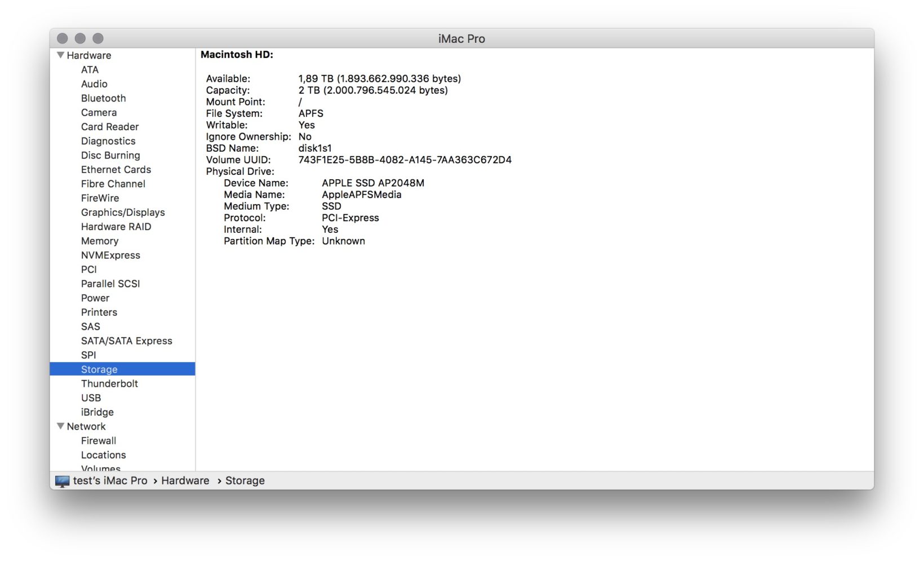Select NVMExpress in the sidebar
Screen dimensions: 924x561
tap(110, 255)
